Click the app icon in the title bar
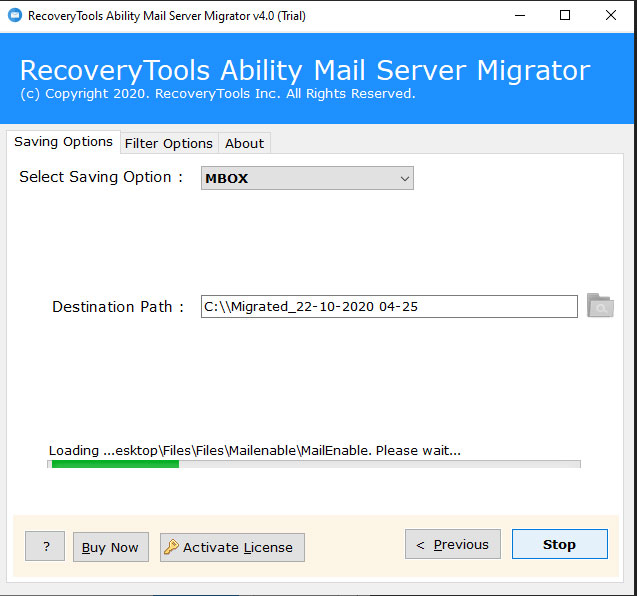637x596 pixels. coord(13,16)
